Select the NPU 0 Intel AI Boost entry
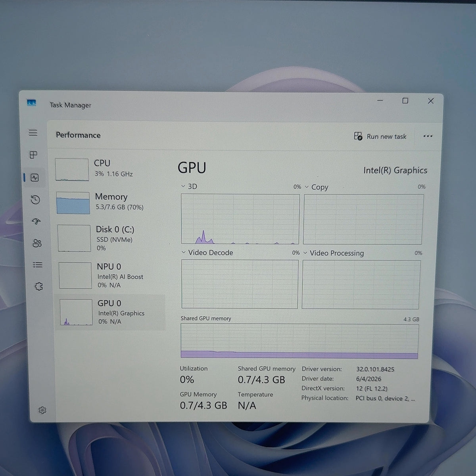Screen dimensions: 476x476 point(111,275)
